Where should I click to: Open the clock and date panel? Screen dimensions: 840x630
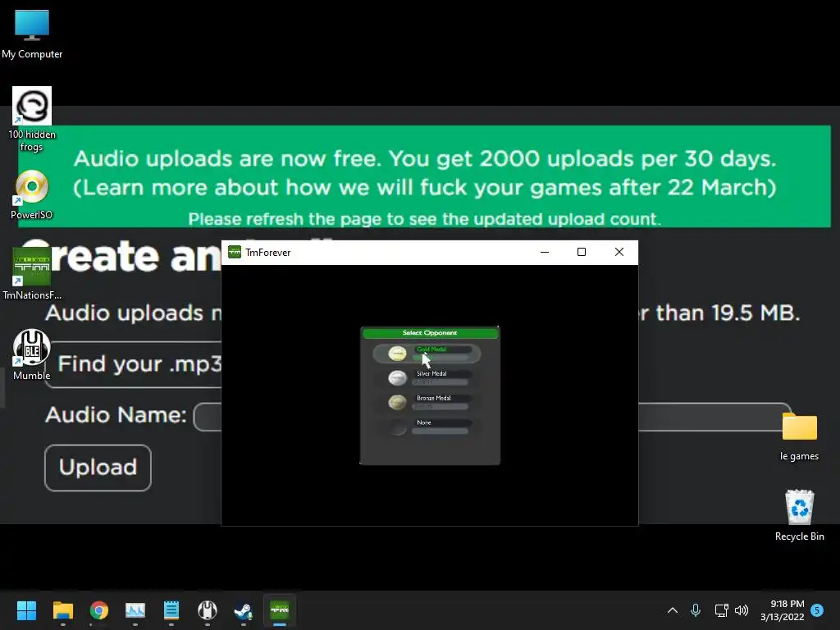pyautogui.click(x=782, y=610)
